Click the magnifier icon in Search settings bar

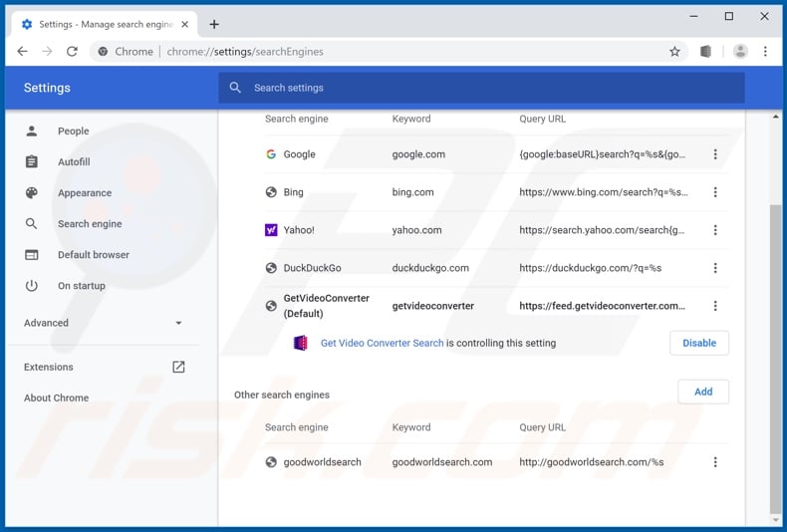pyautogui.click(x=235, y=88)
